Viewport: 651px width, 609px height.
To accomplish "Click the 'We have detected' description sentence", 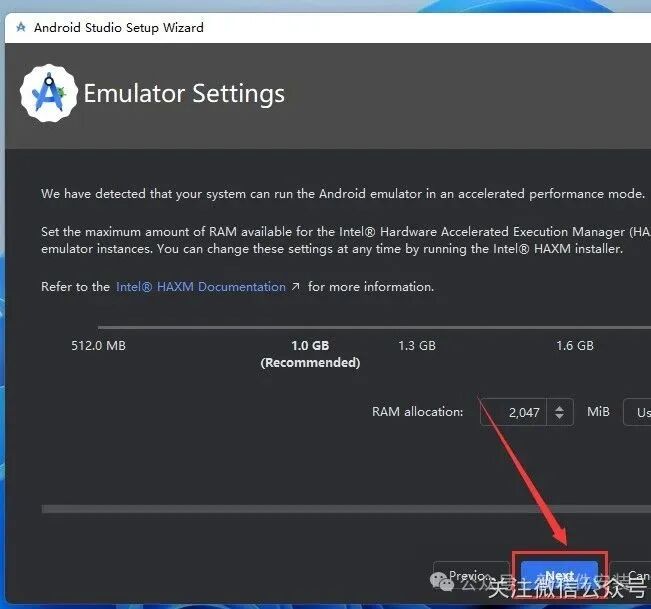I will 343,194.
